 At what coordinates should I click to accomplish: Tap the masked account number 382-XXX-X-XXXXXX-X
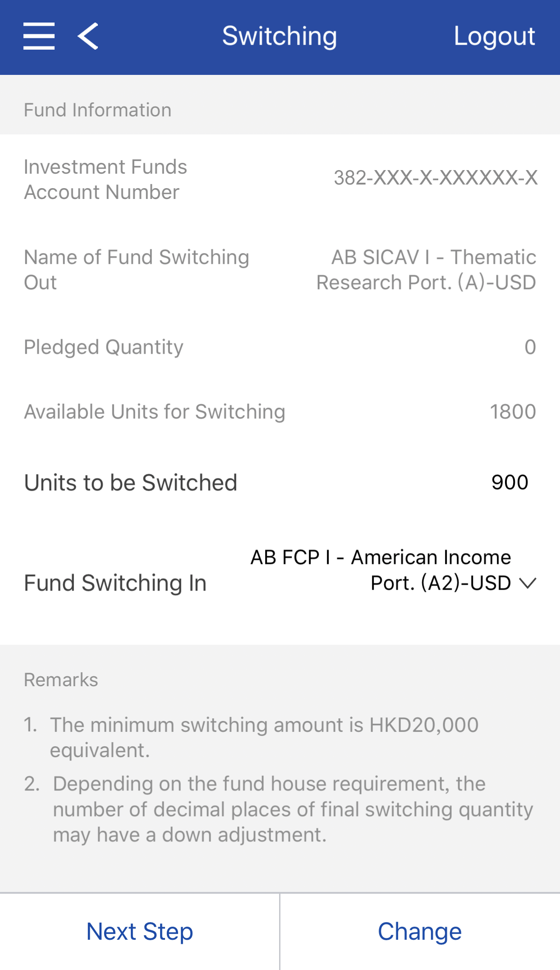(x=436, y=178)
